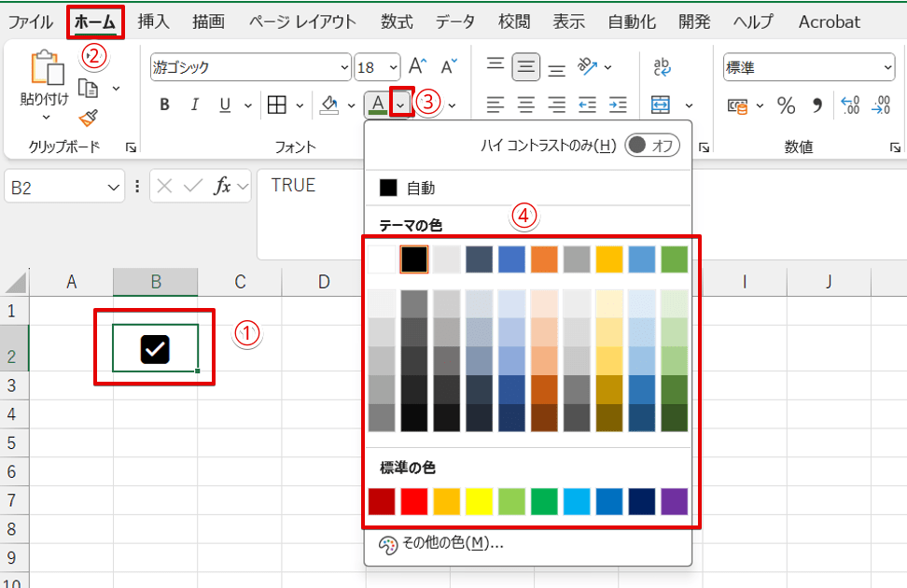
Task: Increase indent
Action: point(618,105)
